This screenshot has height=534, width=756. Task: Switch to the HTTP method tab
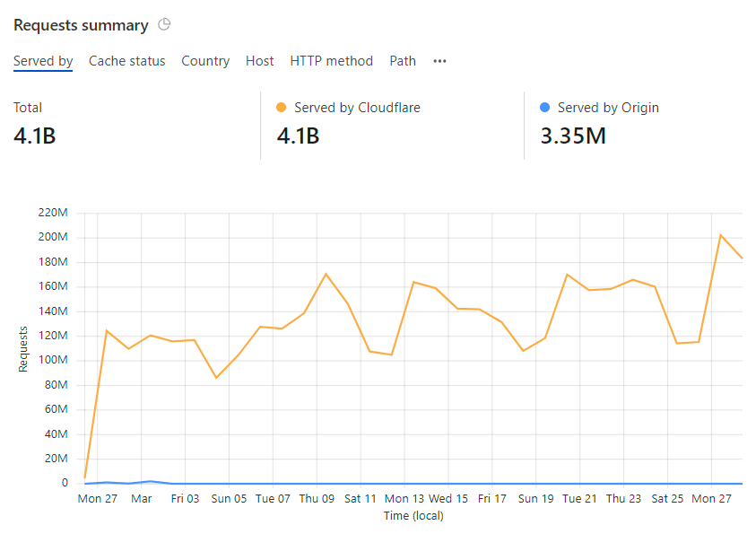click(x=332, y=61)
